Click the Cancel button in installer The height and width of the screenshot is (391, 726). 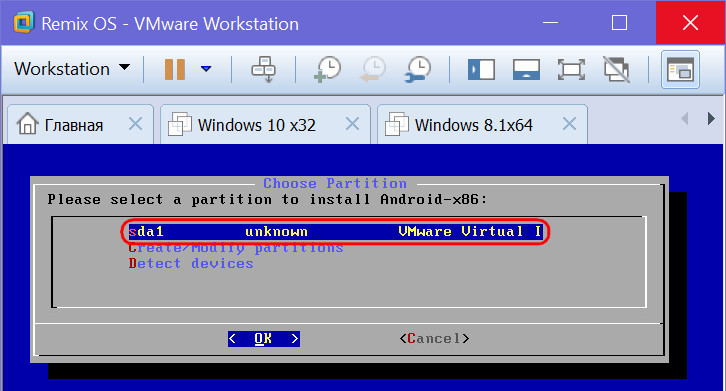pyautogui.click(x=434, y=339)
